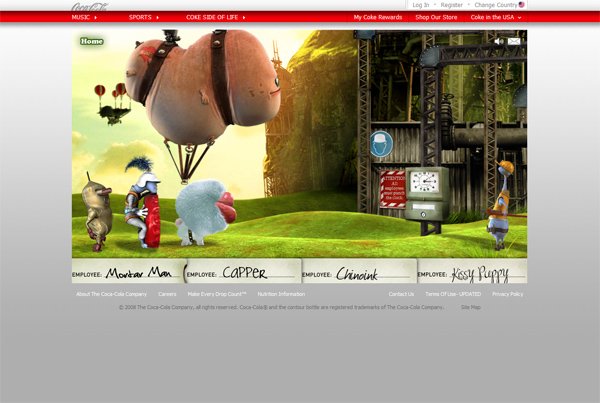Select the Capper employee card
Viewport: 600px width, 403px height.
244,271
